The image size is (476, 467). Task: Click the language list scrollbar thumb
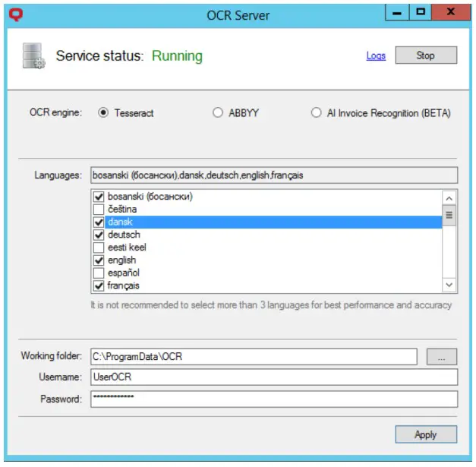click(449, 216)
